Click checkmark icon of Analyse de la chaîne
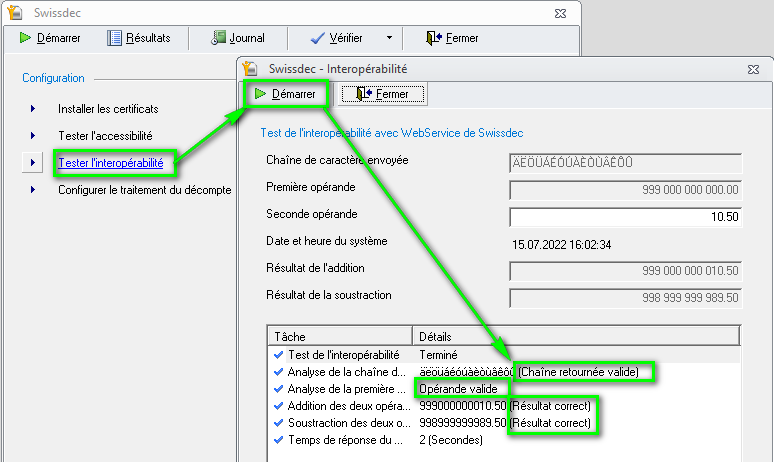Viewport: 774px width, 462px height. [x=278, y=372]
